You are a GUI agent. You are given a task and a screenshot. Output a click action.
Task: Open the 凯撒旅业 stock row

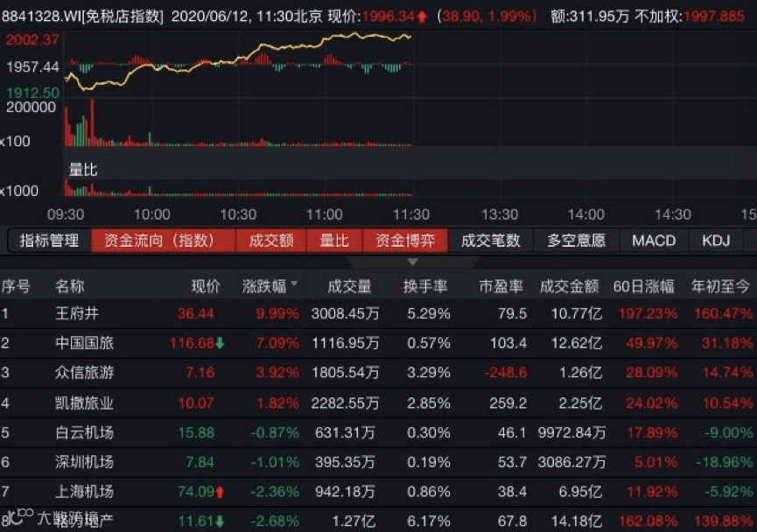(378, 402)
